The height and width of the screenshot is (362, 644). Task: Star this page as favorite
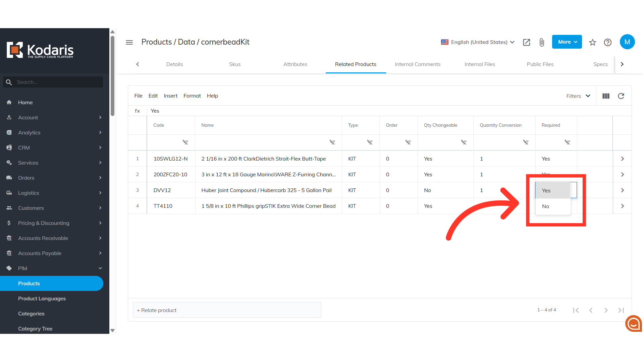coord(593,42)
